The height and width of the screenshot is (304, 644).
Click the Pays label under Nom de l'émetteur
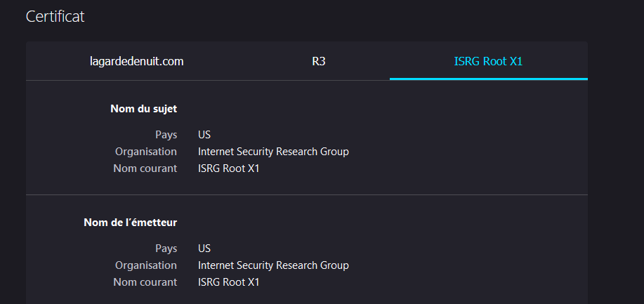tap(166, 249)
